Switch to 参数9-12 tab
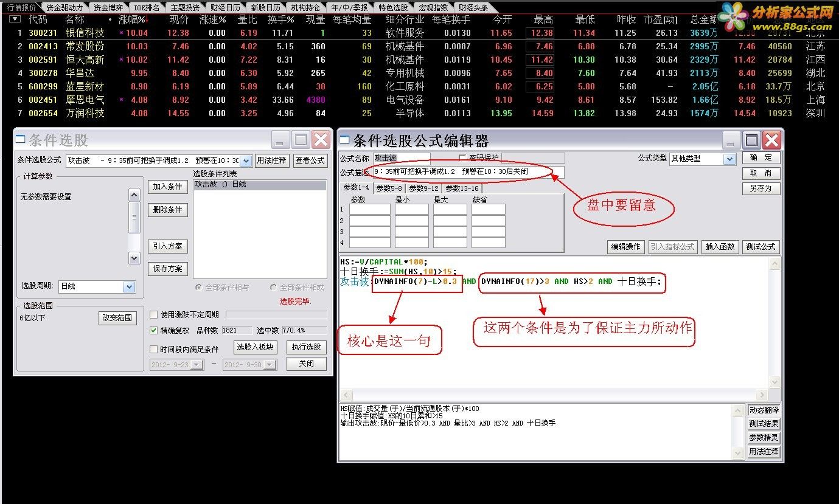Viewport: 839px width, 504px height. (424, 188)
